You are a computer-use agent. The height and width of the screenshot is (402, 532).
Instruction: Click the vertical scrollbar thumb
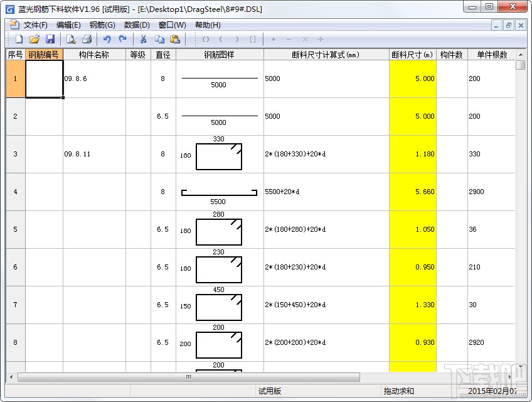click(521, 65)
